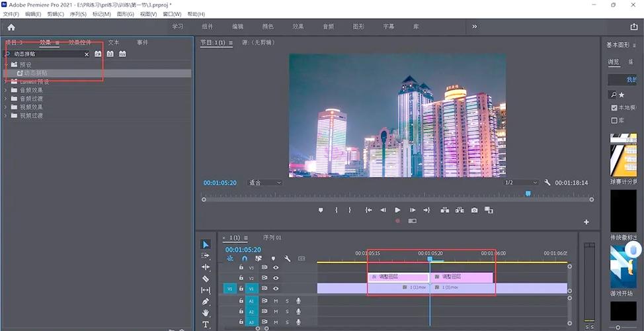Select the 动态拼贴 preset item
The width and height of the screenshot is (644, 331).
click(x=97, y=73)
